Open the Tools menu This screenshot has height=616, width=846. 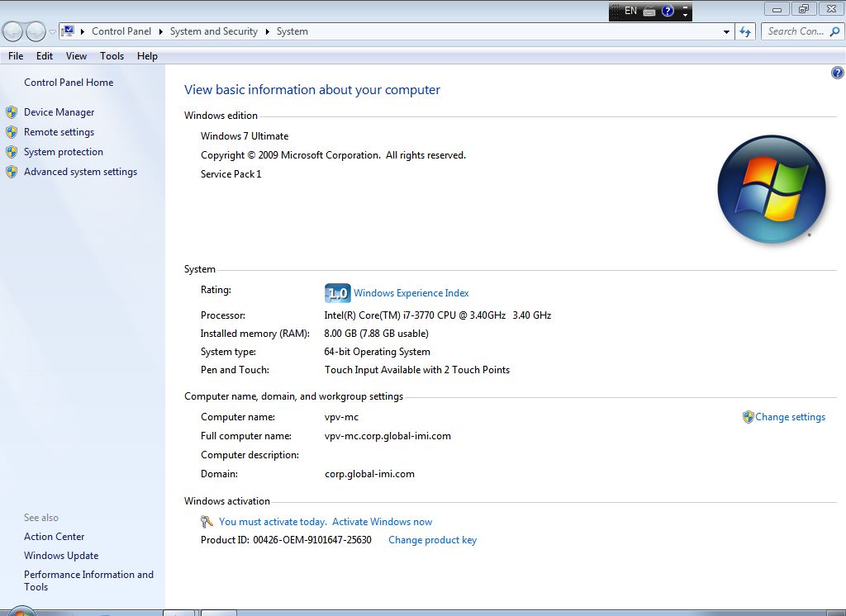pos(112,55)
